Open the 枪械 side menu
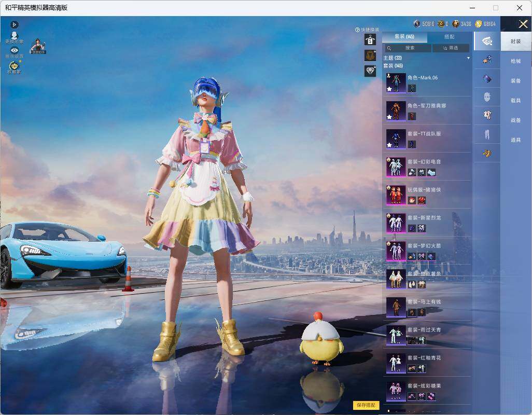The image size is (532, 415). (x=516, y=61)
